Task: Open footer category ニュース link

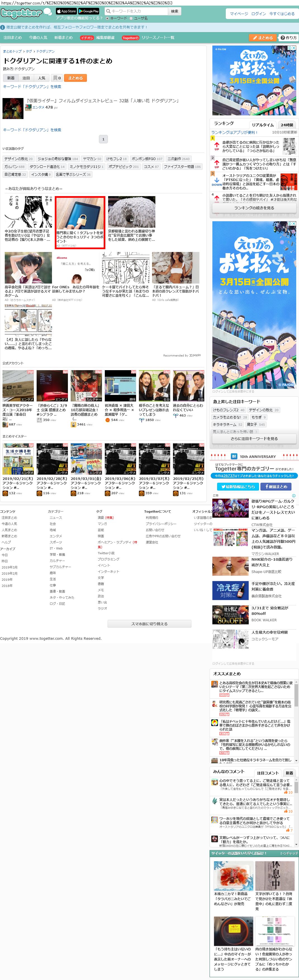Action: [x=56, y=518]
